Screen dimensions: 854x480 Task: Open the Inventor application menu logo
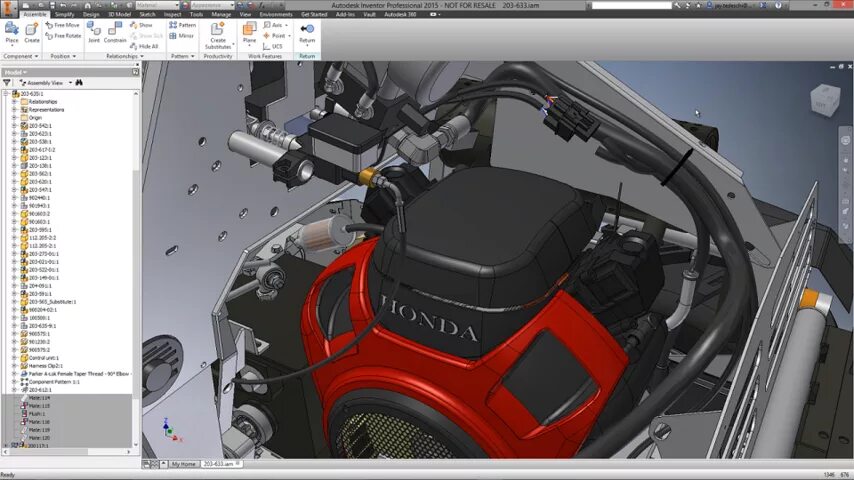(9, 8)
